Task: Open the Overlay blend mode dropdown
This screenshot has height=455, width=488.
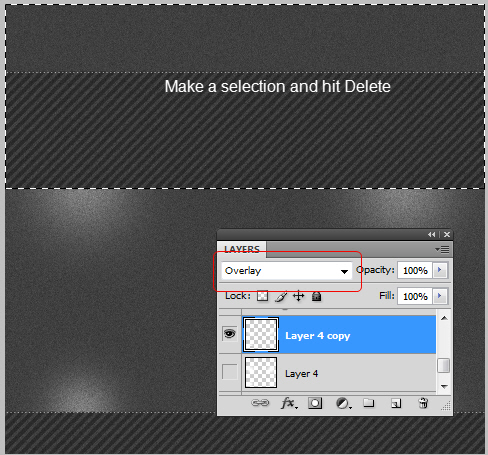Action: (286, 271)
